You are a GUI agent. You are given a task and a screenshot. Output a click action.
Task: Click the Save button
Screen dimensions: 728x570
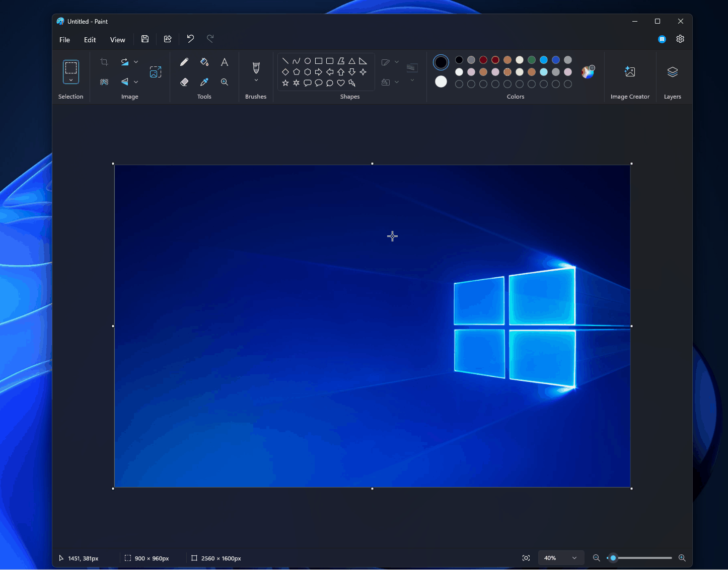coord(145,39)
